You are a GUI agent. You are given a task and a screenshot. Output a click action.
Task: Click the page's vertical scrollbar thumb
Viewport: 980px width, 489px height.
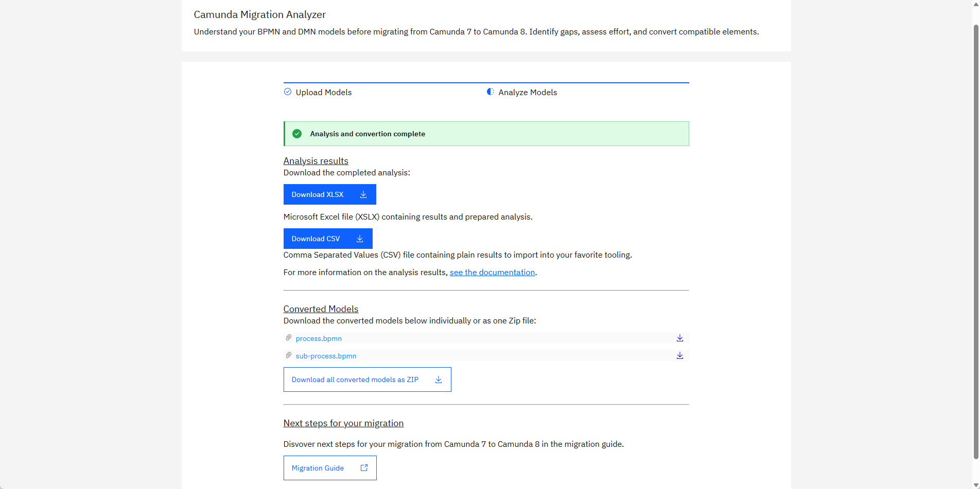[x=976, y=242]
